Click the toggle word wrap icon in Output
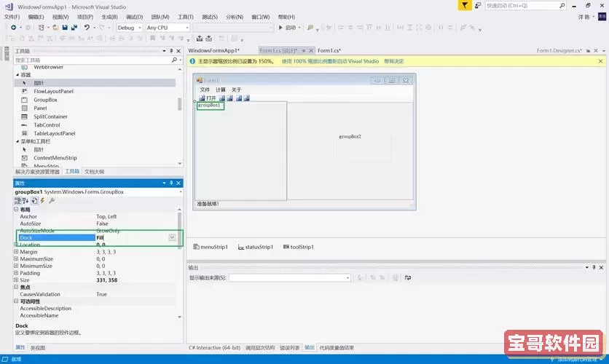Image resolution: width=609 pixels, height=364 pixels. point(408,277)
